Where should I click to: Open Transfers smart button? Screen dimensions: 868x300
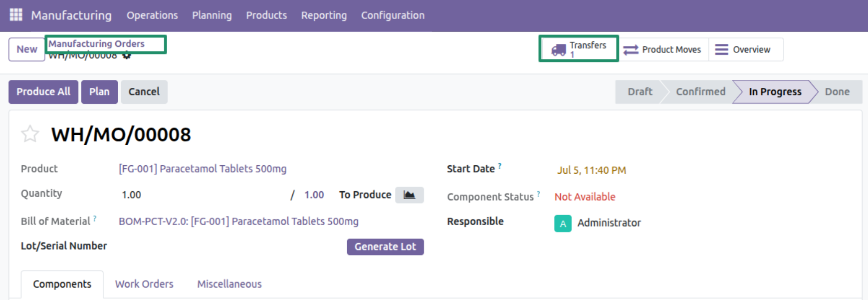coord(579,49)
